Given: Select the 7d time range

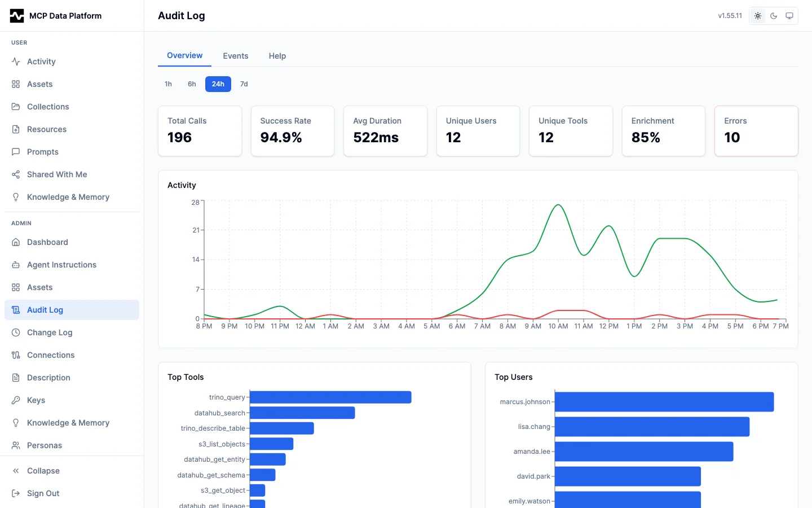Looking at the screenshot, I should 244,84.
